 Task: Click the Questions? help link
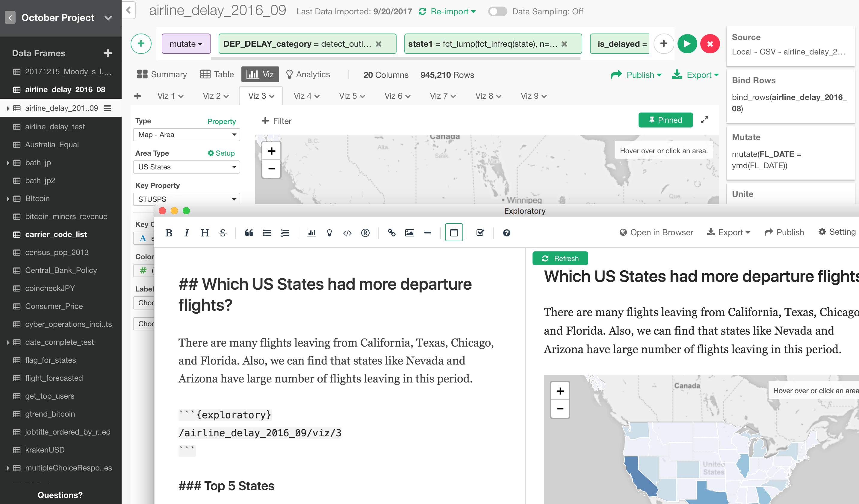60,495
